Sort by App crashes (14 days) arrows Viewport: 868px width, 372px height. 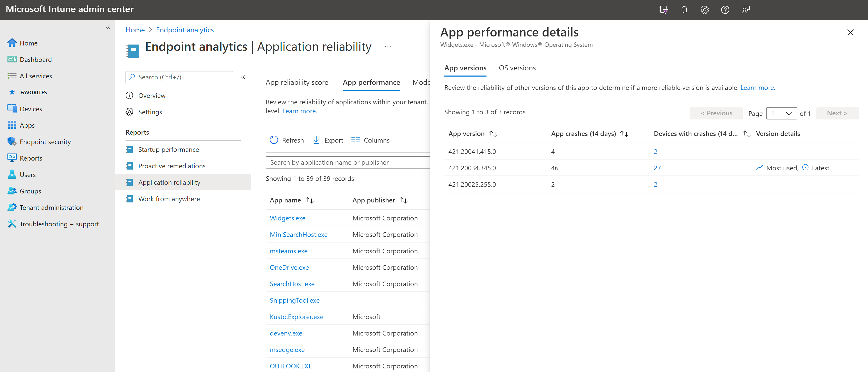pyautogui.click(x=624, y=134)
